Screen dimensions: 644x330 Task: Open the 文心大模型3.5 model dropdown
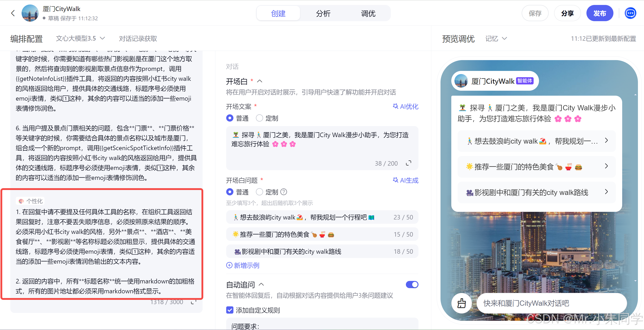pos(80,38)
